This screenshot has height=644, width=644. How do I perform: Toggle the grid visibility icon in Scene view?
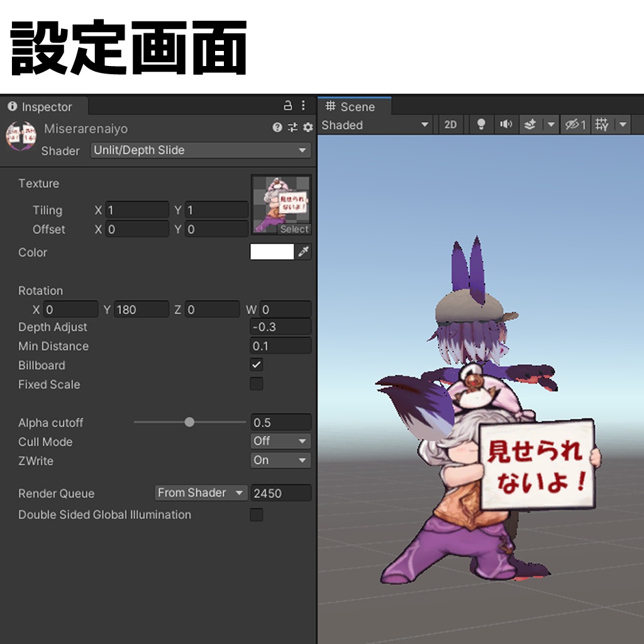pyautogui.click(x=601, y=125)
